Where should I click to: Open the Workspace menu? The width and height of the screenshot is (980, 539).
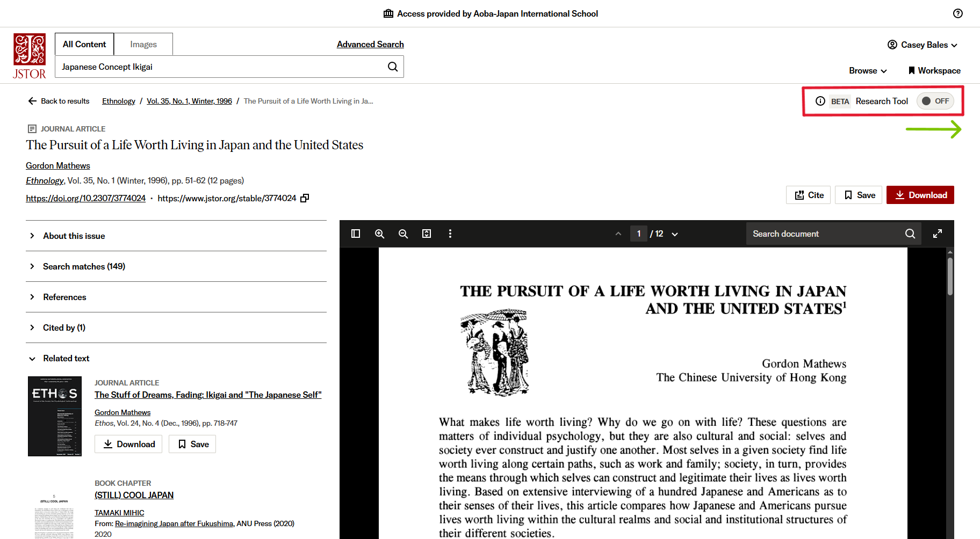tap(934, 70)
